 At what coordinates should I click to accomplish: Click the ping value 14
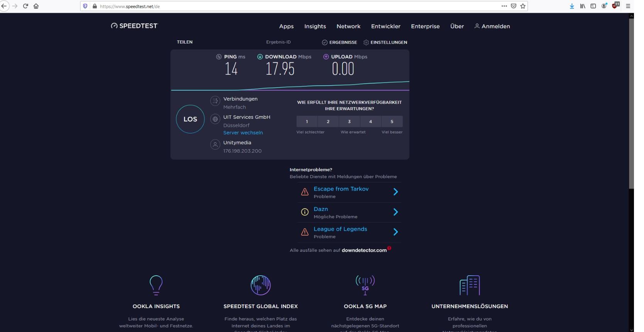point(231,69)
